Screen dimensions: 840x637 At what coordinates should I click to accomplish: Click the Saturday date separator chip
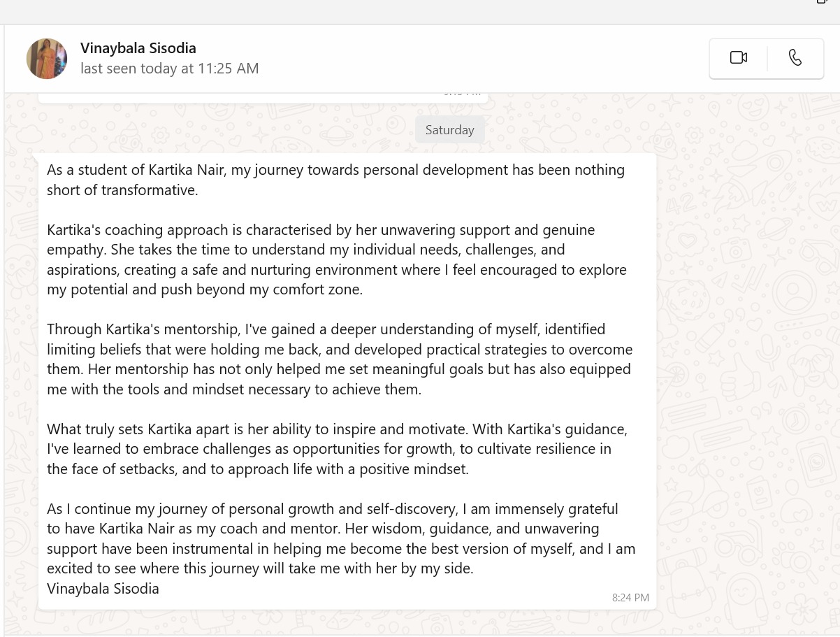[x=449, y=130]
